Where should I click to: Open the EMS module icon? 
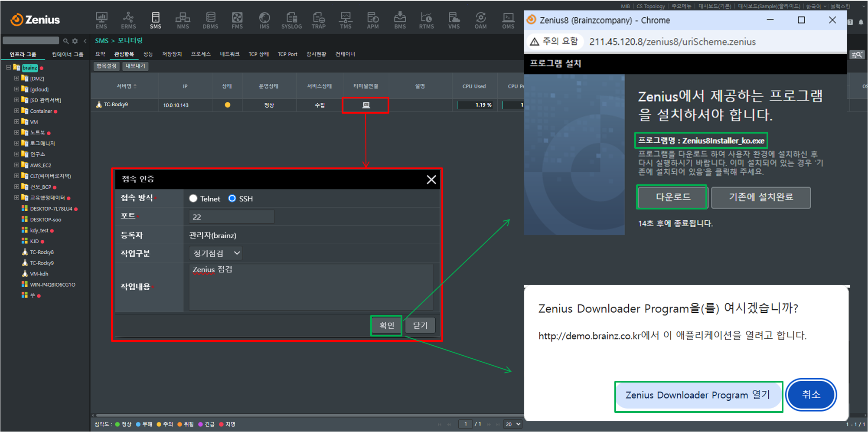click(x=101, y=20)
